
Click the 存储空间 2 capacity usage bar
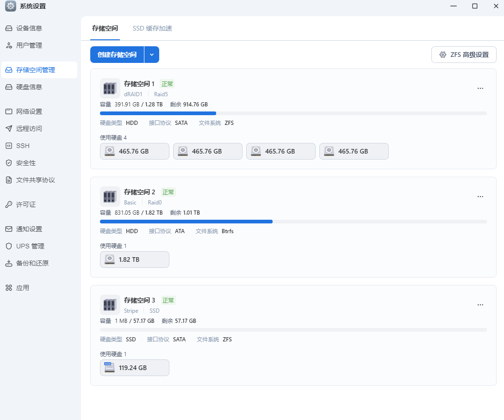coord(293,222)
